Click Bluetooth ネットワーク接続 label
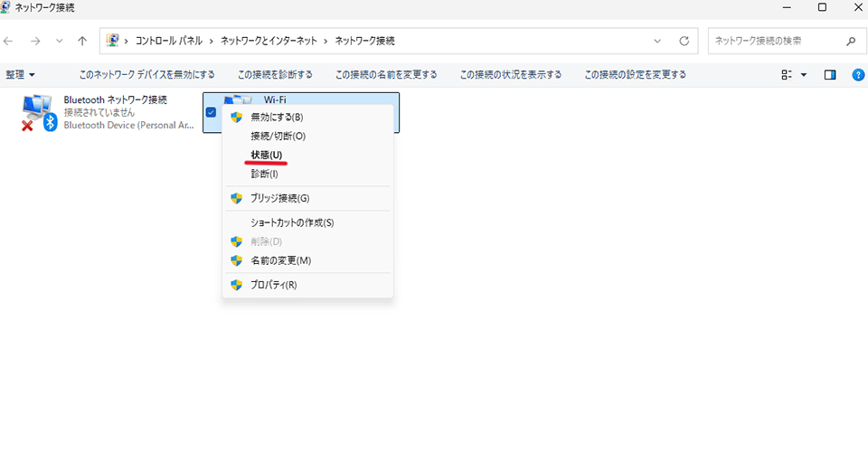The height and width of the screenshot is (471, 868). click(115, 99)
